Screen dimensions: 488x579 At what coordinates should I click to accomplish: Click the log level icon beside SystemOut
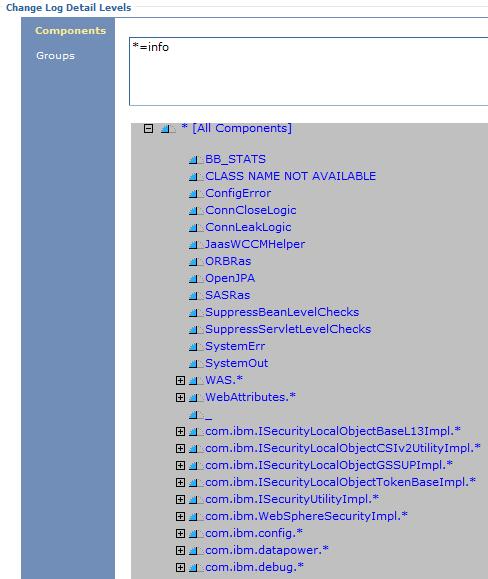point(195,363)
